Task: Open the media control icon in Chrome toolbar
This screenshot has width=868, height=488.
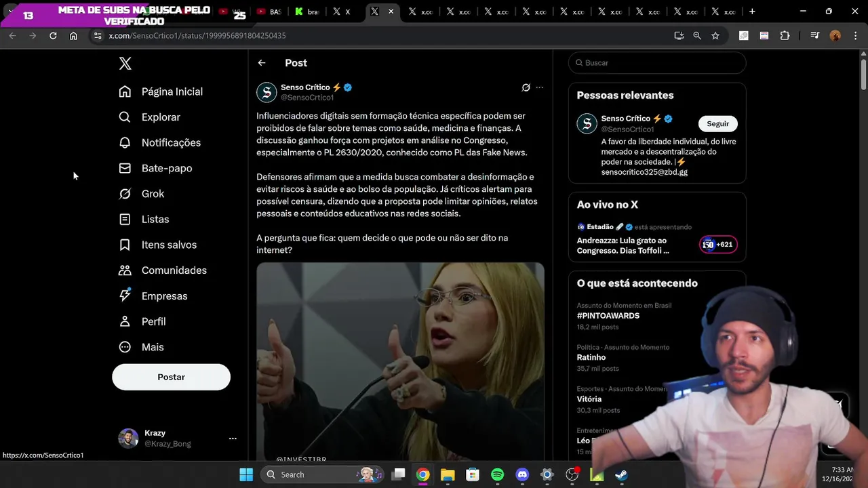Action: (814, 35)
